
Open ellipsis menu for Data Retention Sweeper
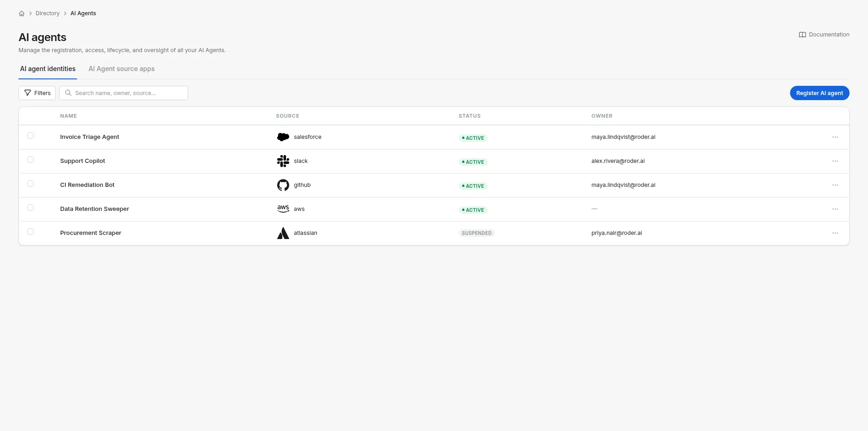tap(835, 209)
